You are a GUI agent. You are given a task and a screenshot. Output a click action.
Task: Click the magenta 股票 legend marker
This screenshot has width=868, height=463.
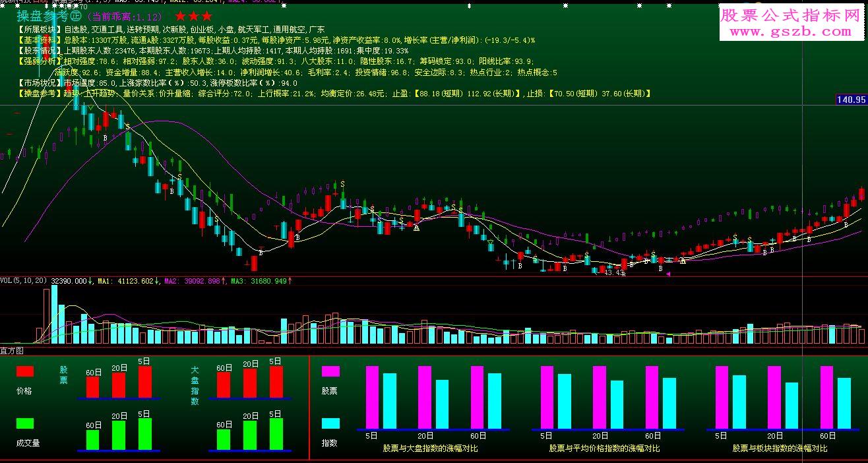(x=330, y=371)
